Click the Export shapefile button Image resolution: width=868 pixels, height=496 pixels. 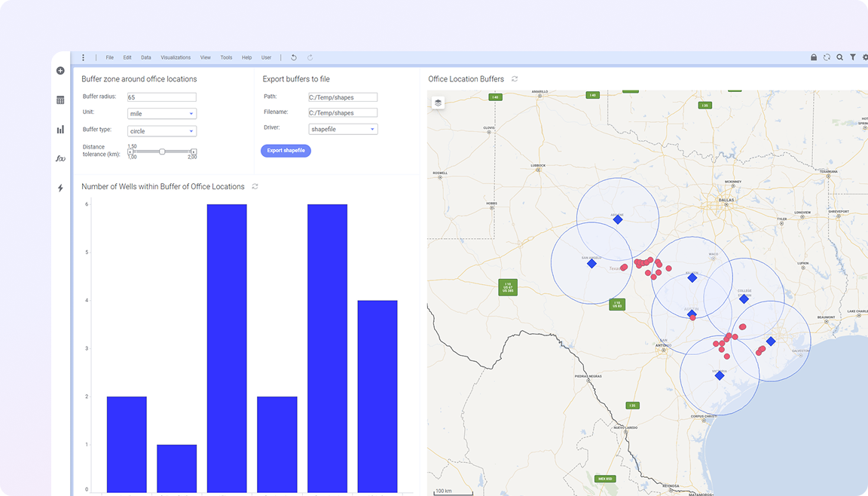(x=286, y=151)
